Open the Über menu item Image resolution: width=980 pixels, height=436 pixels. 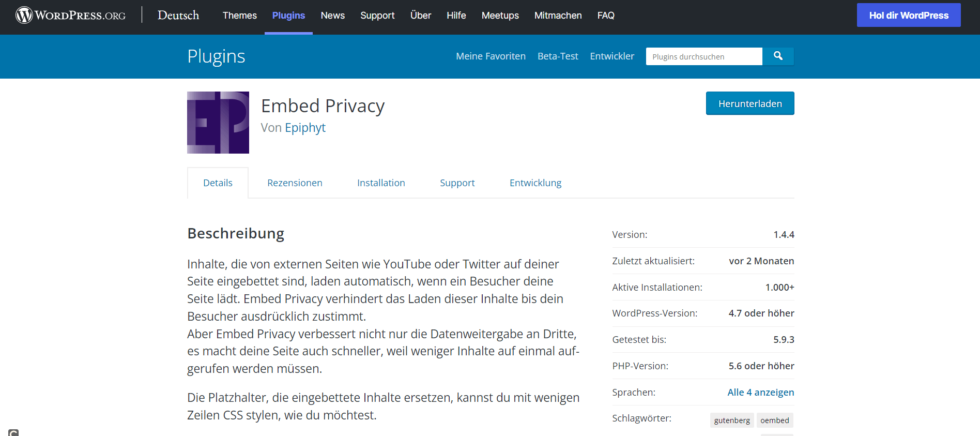(x=421, y=16)
